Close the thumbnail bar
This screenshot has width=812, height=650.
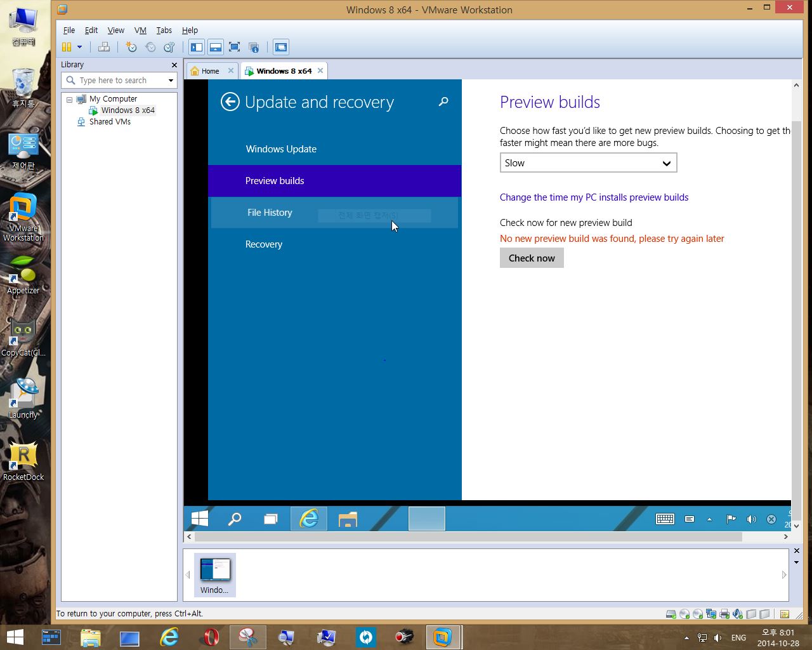click(x=797, y=551)
